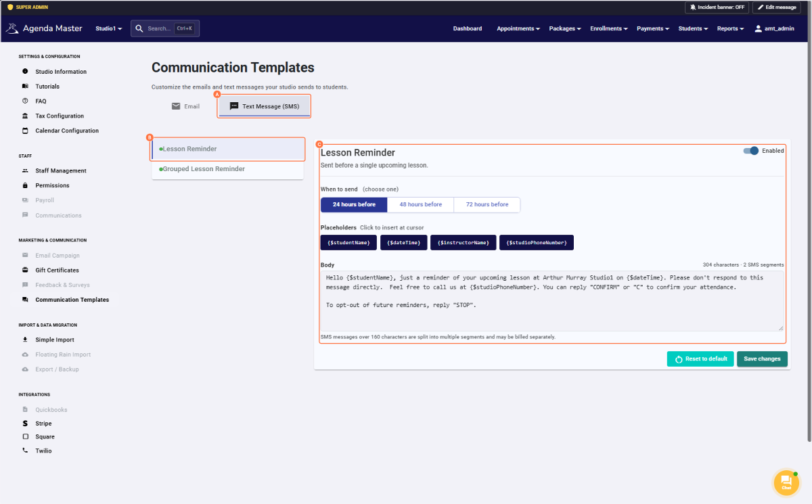Click the Payroll sidebar icon
Screen dimensions: 812x504
pyautogui.click(x=25, y=200)
